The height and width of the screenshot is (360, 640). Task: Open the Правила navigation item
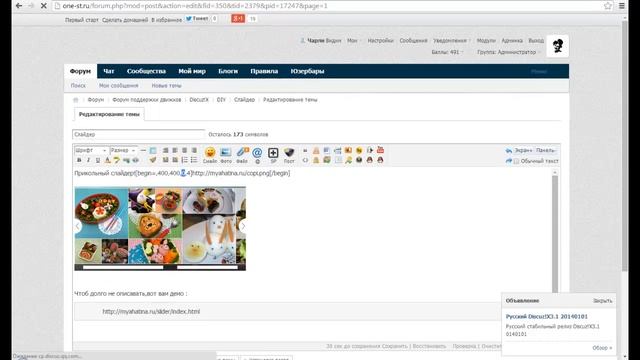point(264,71)
